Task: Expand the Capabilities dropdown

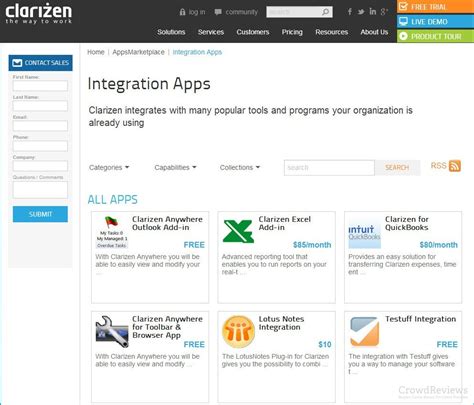Action: pos(175,167)
